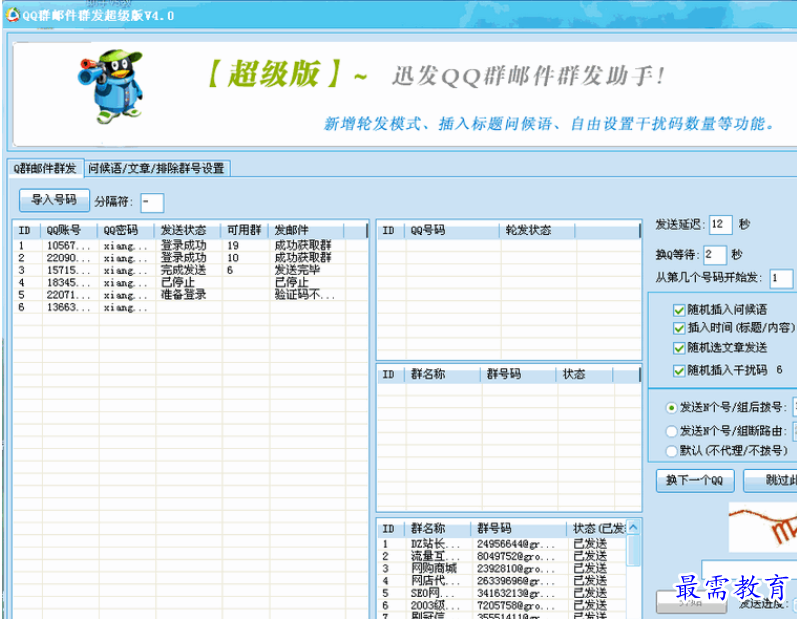Click the sent group list scrollbar thumb
This screenshot has height=619, width=797.
click(633, 550)
